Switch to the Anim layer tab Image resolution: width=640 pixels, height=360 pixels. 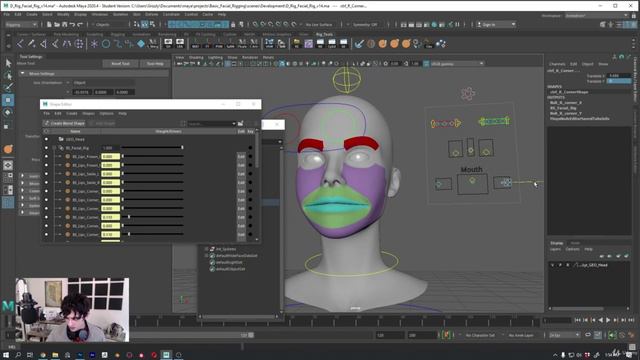(x=575, y=243)
